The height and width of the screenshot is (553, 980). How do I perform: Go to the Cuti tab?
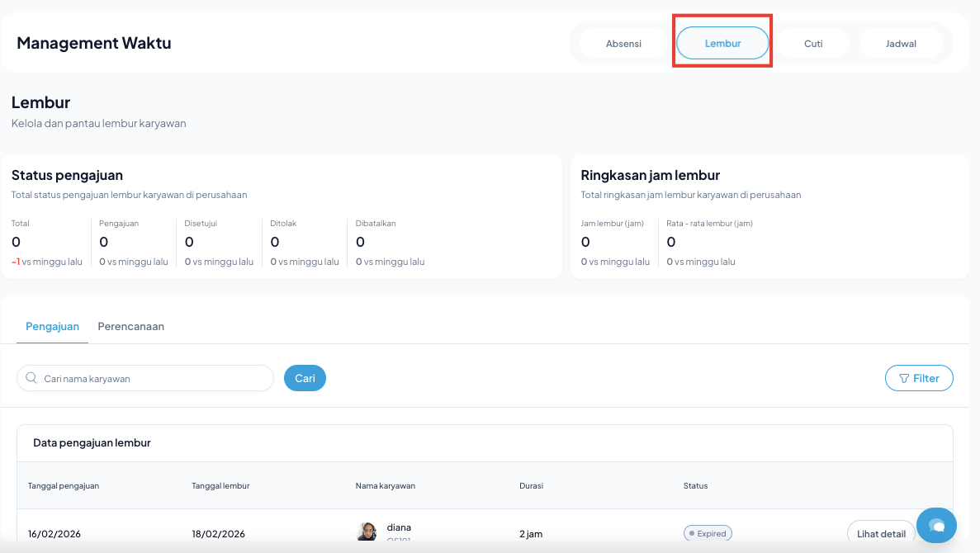tap(813, 44)
